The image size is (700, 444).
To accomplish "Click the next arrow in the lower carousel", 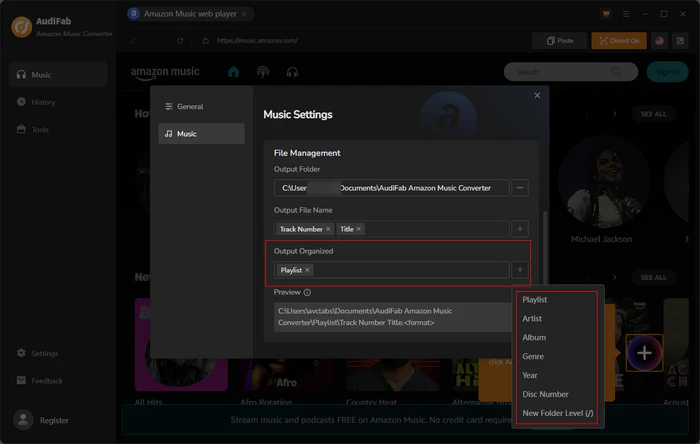I will (614, 278).
